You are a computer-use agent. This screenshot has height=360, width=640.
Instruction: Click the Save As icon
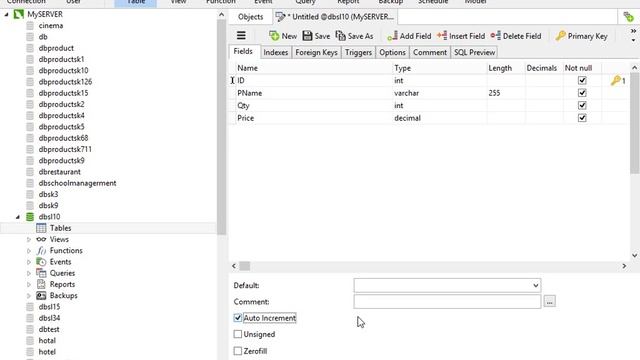click(x=340, y=36)
